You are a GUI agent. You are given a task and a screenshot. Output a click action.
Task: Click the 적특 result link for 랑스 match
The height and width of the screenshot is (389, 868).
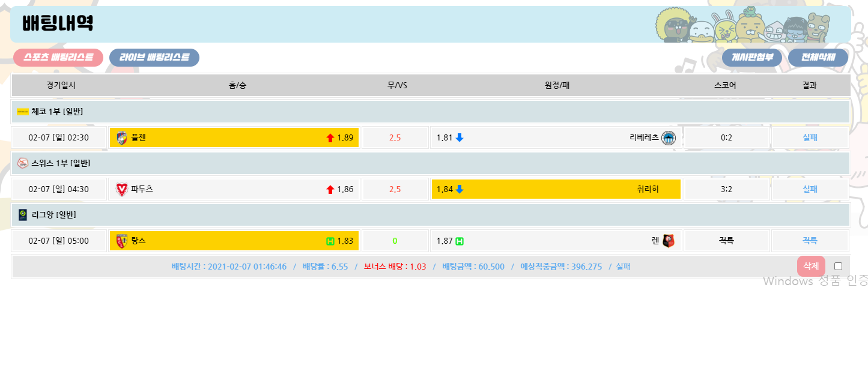coord(810,241)
